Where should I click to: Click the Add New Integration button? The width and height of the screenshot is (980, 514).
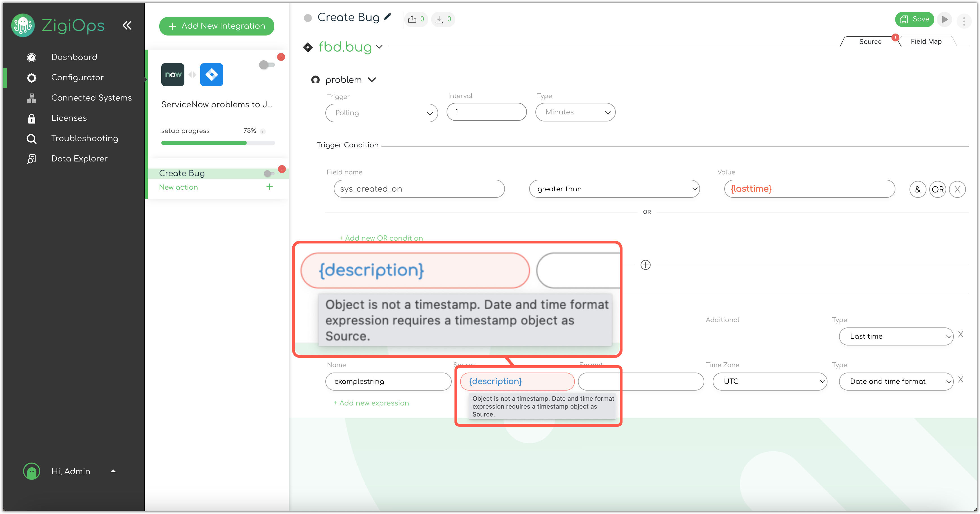coord(217,26)
